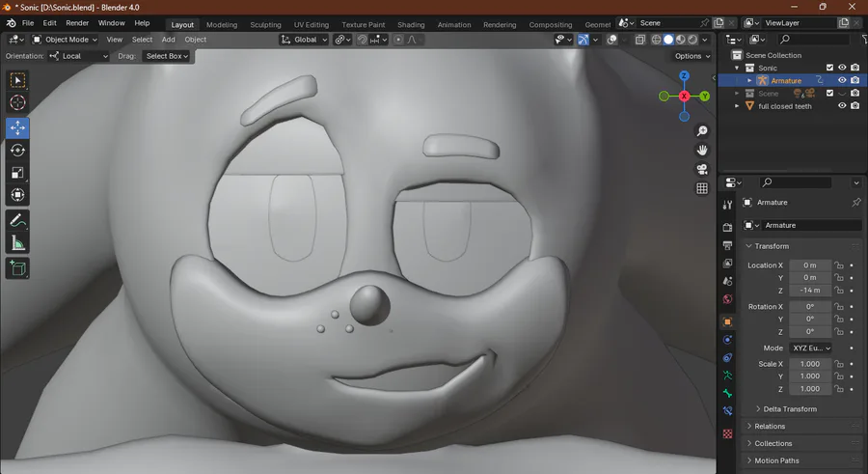Switch perspective/orthographic grid icon

tap(702, 188)
